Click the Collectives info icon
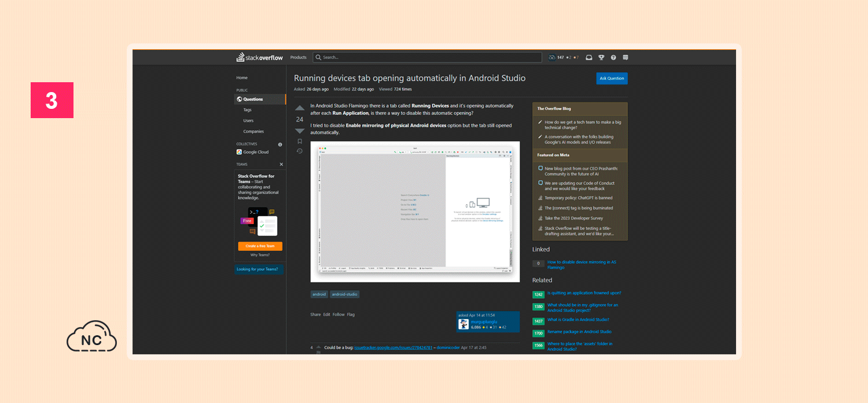Viewport: 868px width, 403px height. 280,144
